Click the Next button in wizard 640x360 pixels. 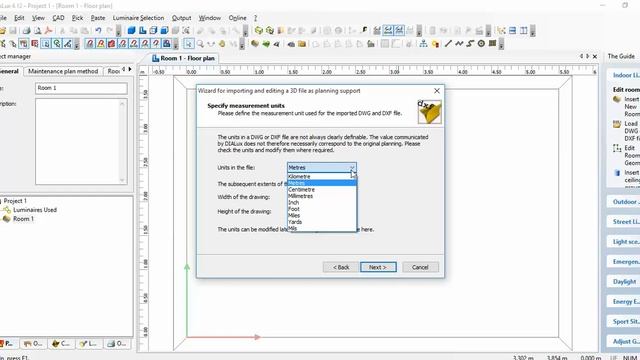tap(378, 267)
